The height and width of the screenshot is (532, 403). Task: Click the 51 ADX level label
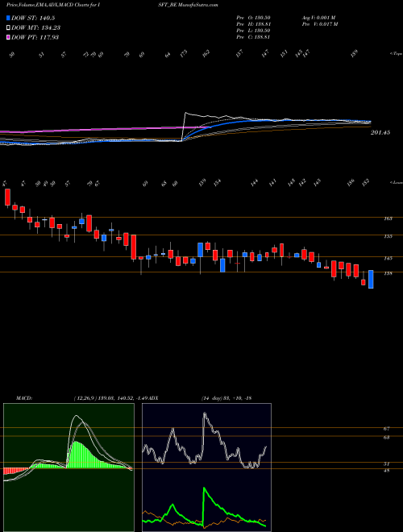pos(386,463)
